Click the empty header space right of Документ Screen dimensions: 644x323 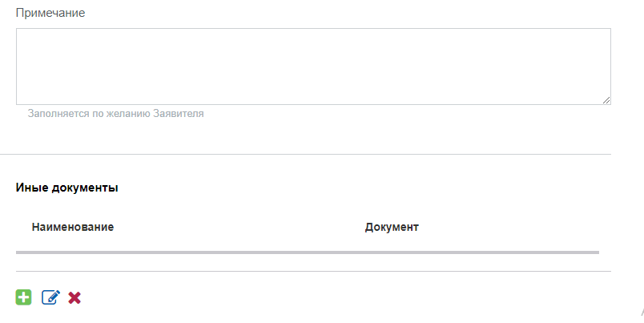[513, 227]
